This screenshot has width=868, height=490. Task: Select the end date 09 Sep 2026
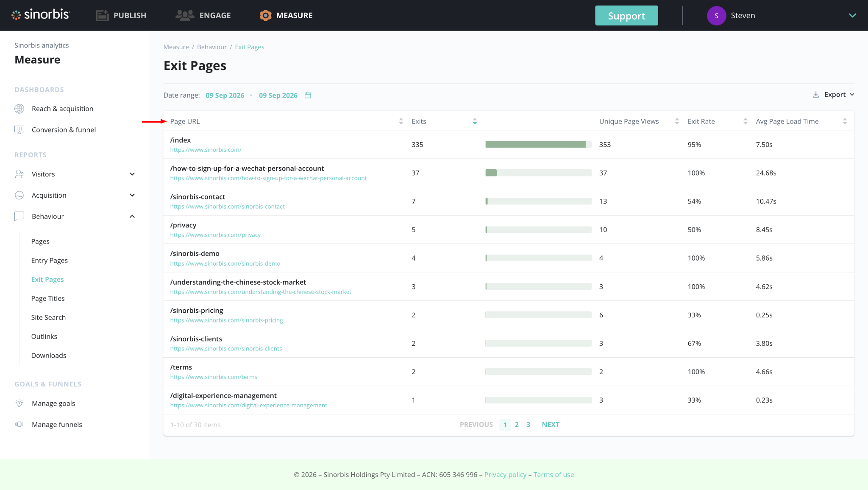point(278,95)
